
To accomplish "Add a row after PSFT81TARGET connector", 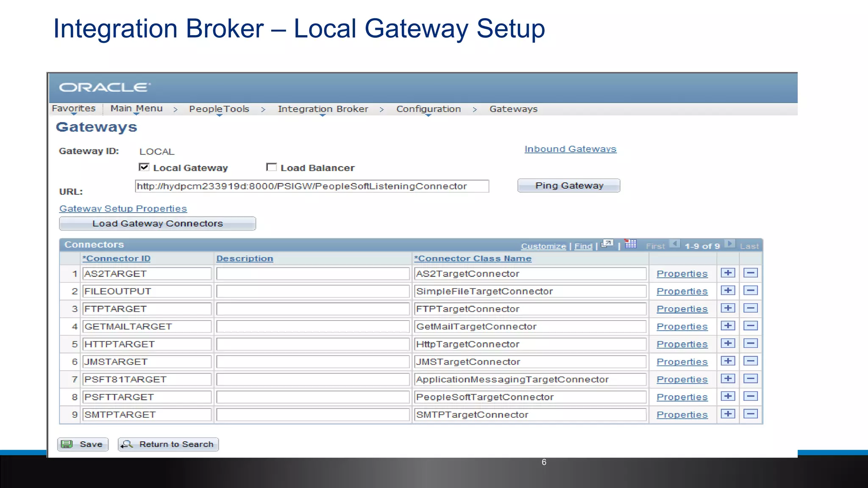I will click(728, 379).
